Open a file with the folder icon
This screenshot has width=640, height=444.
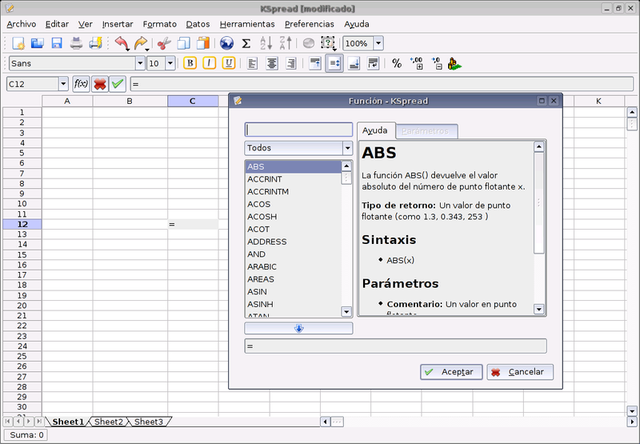coord(37,43)
